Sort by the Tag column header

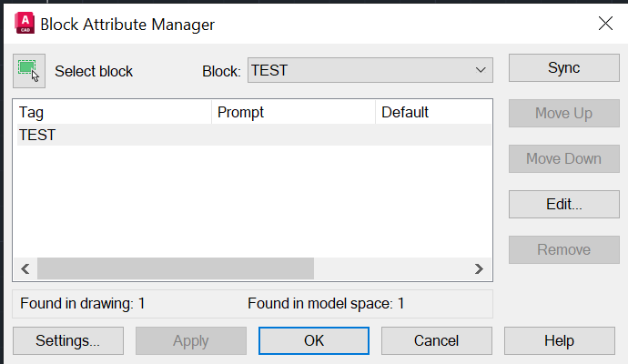click(x=112, y=113)
